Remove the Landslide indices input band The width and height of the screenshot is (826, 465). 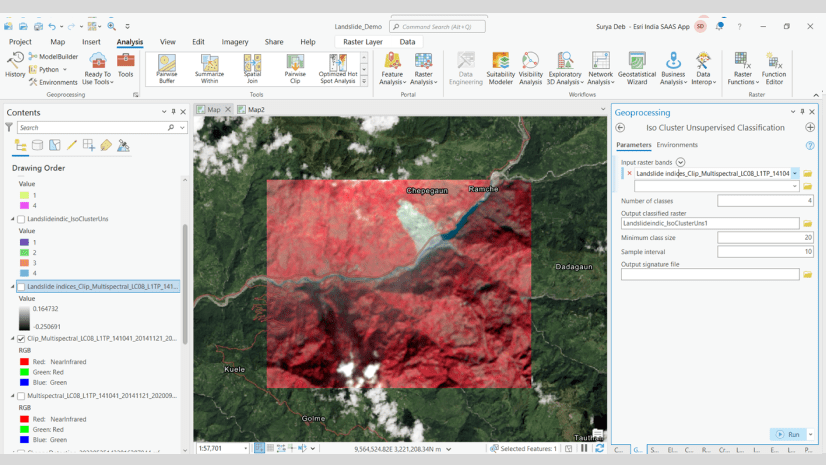coord(629,173)
